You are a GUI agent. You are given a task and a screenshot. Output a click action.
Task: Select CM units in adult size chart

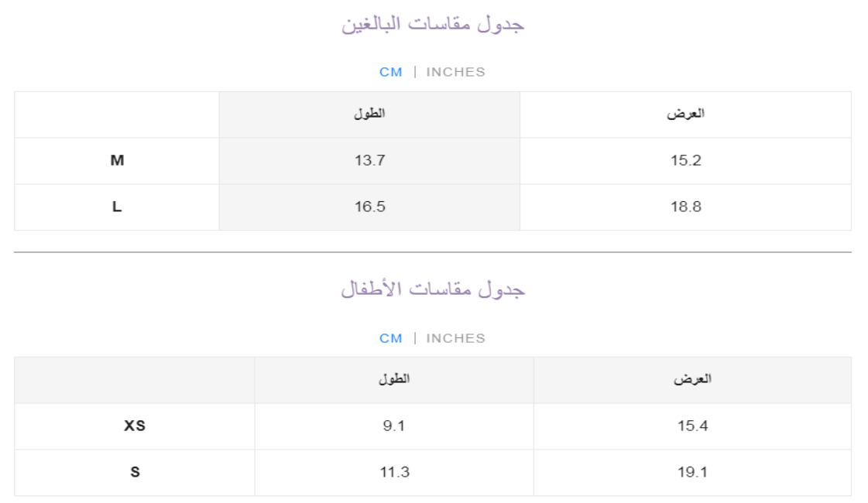(391, 72)
